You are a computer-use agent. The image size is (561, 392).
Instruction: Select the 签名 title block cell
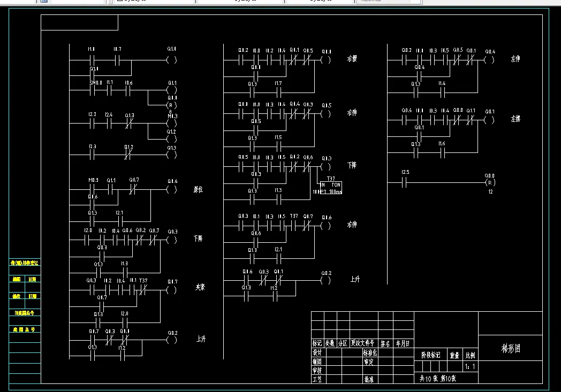[385, 343]
